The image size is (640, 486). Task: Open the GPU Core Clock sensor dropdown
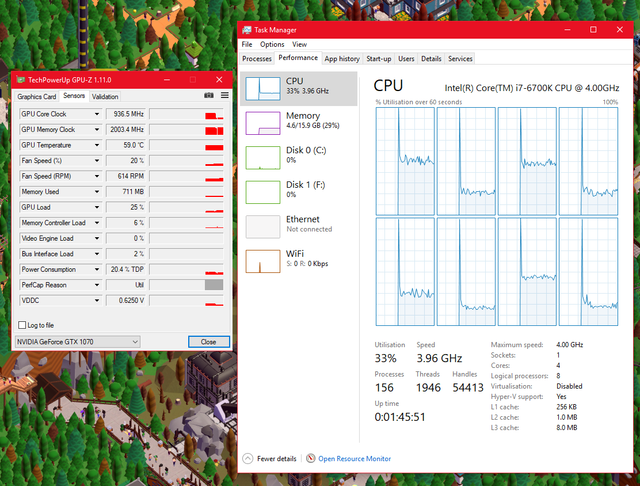97,114
